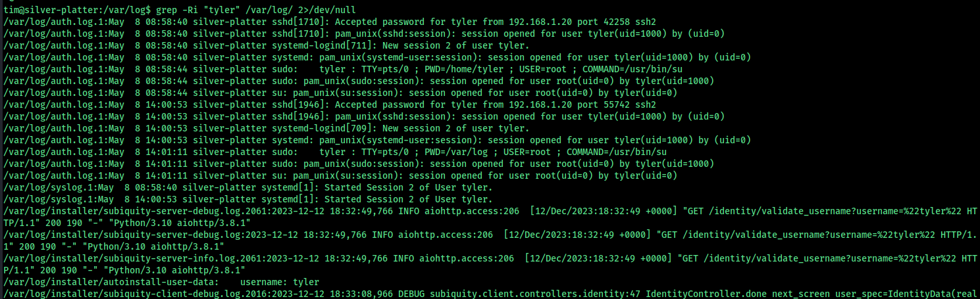Select the systemd-logind[709] New session line
980x299 pixels.
pyautogui.click(x=266, y=128)
